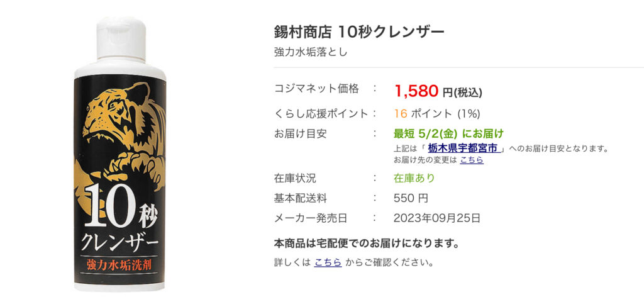Viewport: 644px width, 297px height.
Task: Select the product title 錫村商店 10秒クレンザー
Action: pos(359,31)
